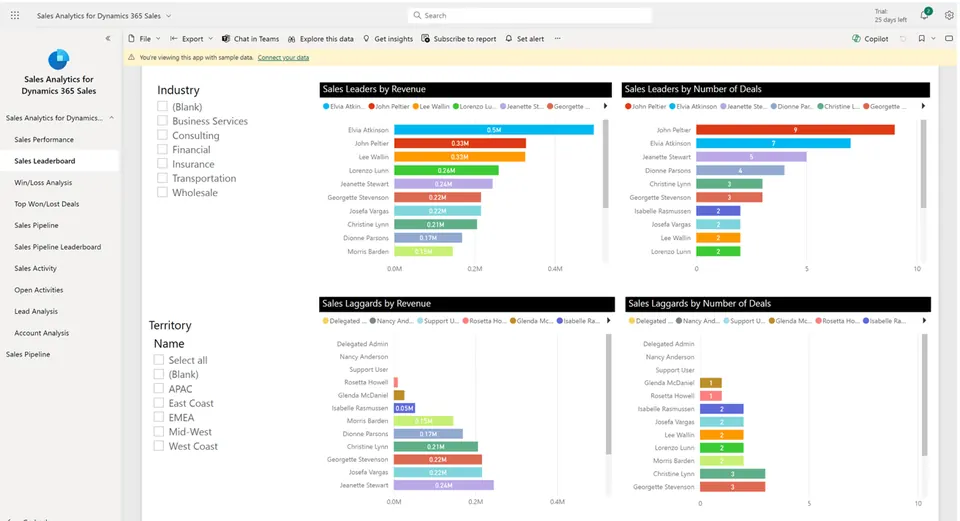This screenshot has height=521, width=960.
Task: Open the settings gear icon
Action: pyautogui.click(x=949, y=15)
